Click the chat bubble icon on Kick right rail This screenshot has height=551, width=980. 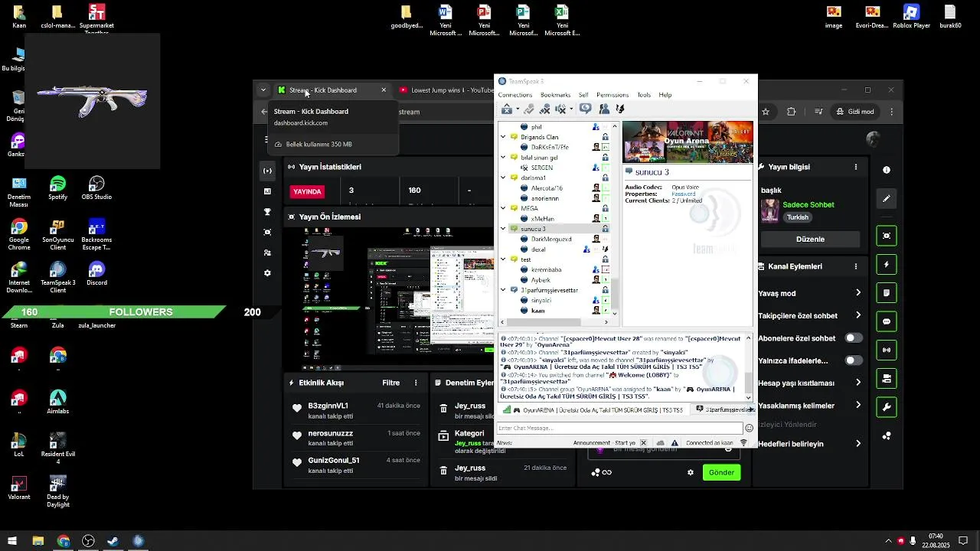click(x=887, y=322)
